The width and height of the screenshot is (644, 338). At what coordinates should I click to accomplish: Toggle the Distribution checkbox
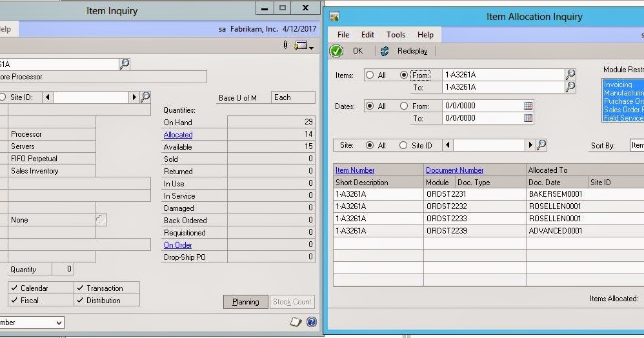(80, 300)
